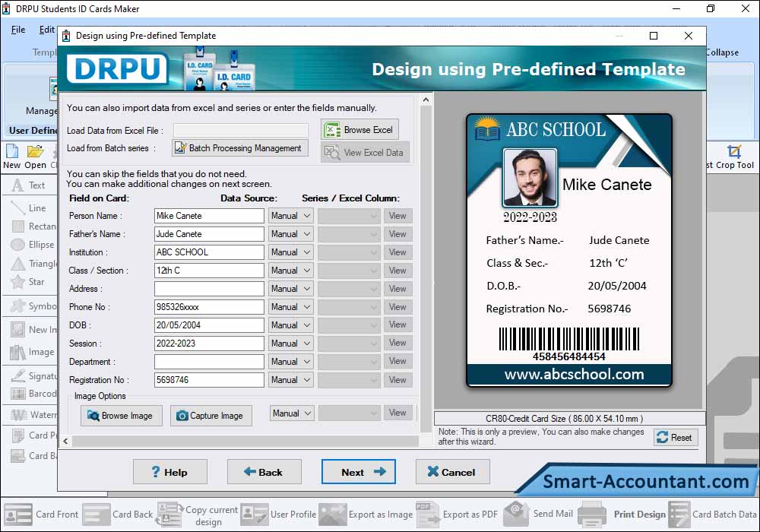Open Person Name data source dropdown
The width and height of the screenshot is (760, 532).
(x=291, y=216)
